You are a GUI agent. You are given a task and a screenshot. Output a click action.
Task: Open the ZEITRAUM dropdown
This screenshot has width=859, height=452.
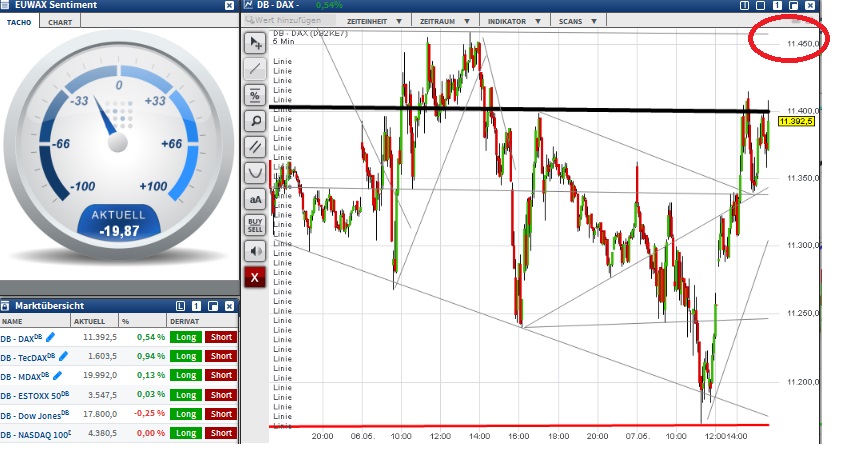point(444,21)
